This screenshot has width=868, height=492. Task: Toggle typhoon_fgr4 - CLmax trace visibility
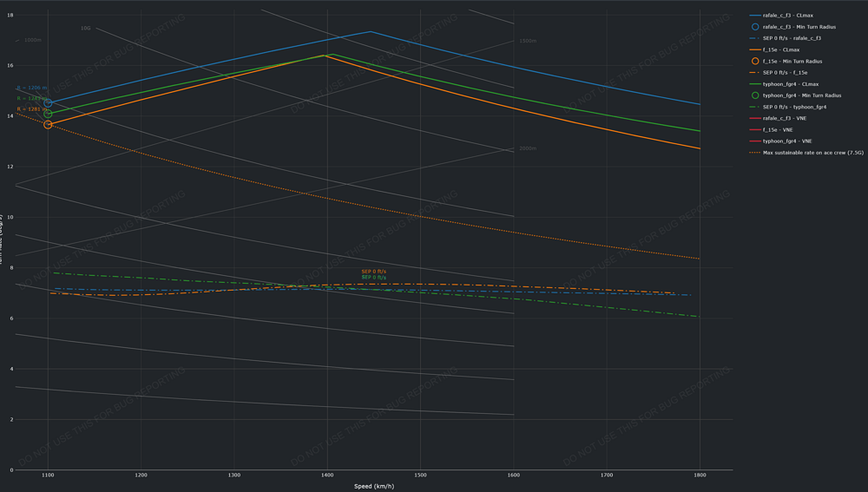tap(790, 84)
